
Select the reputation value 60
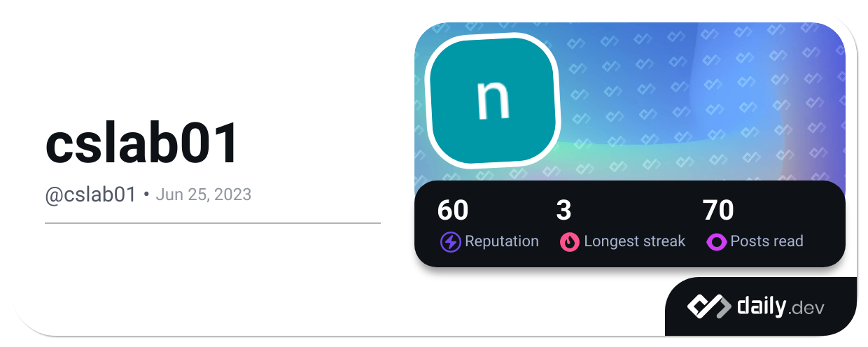[x=453, y=210]
